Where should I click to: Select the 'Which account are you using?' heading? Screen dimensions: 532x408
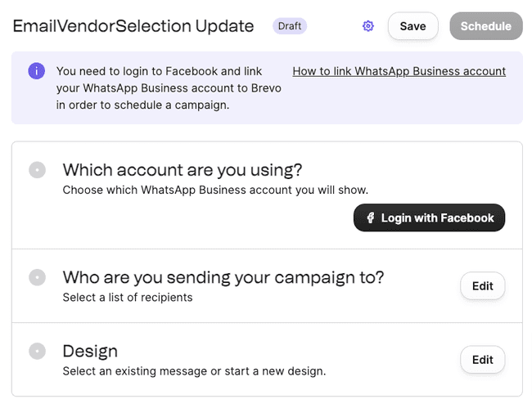pyautogui.click(x=183, y=170)
